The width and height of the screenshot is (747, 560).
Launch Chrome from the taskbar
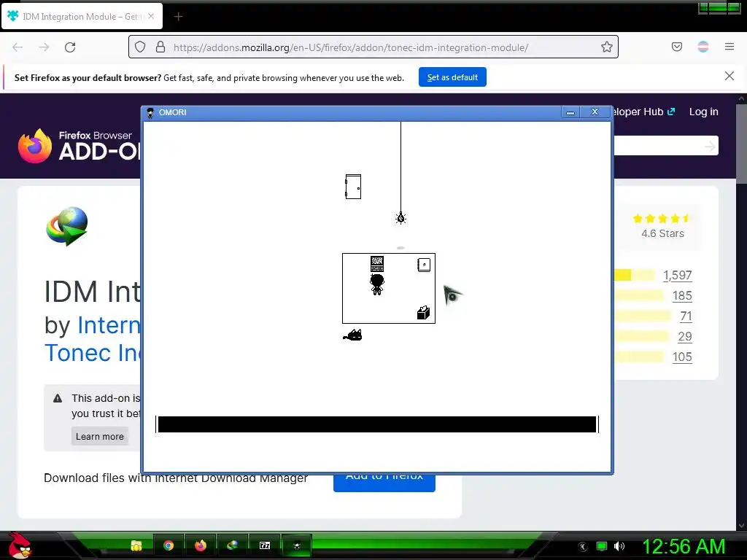(169, 545)
